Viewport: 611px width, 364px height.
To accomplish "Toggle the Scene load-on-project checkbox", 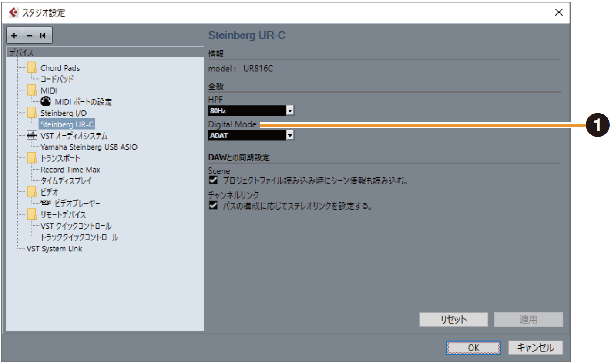I will (x=213, y=180).
